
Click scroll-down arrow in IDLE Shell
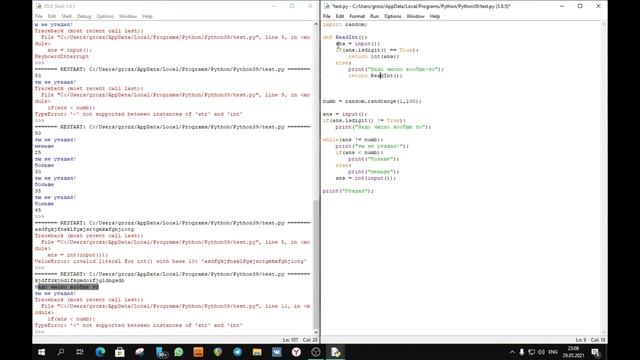point(316,332)
